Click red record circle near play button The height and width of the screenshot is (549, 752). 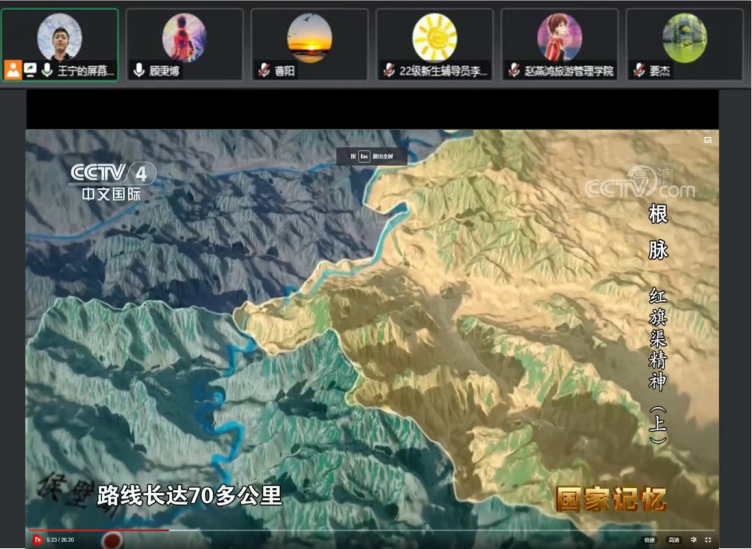(x=113, y=540)
